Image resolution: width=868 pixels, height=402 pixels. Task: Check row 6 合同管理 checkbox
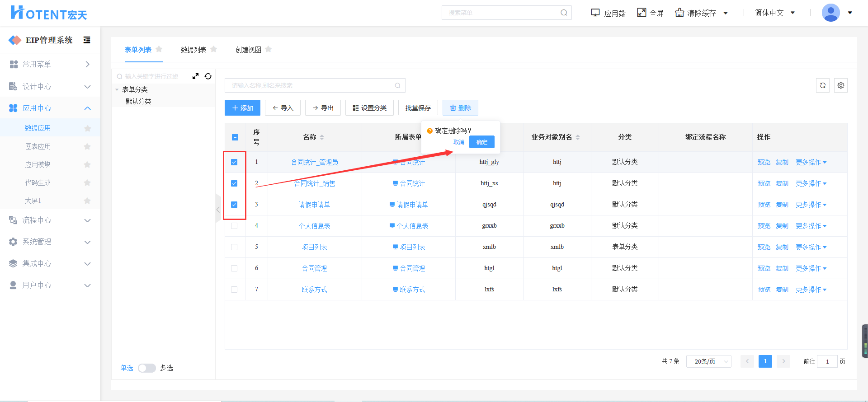[234, 268]
